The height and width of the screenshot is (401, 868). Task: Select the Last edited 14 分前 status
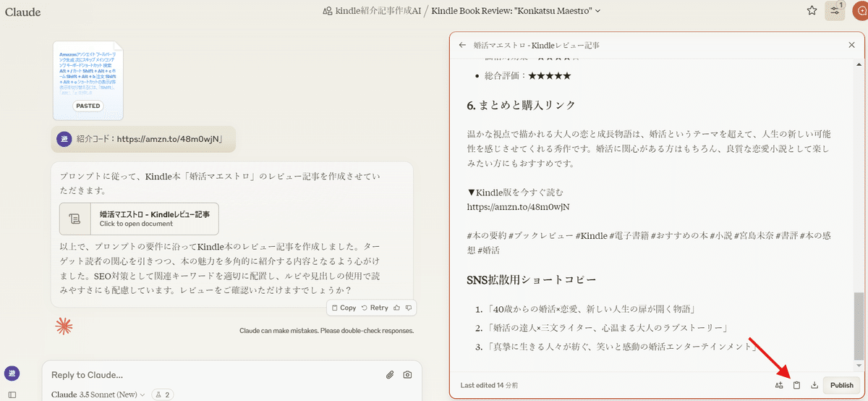(488, 385)
